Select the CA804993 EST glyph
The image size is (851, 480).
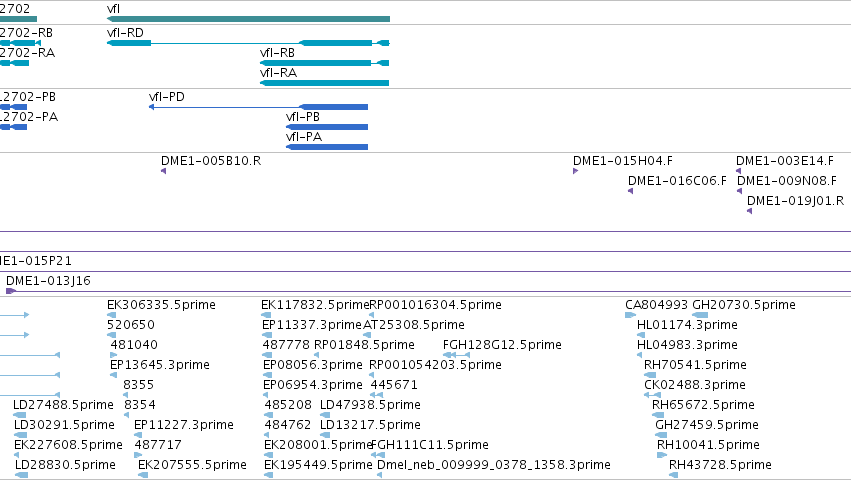pos(630,315)
